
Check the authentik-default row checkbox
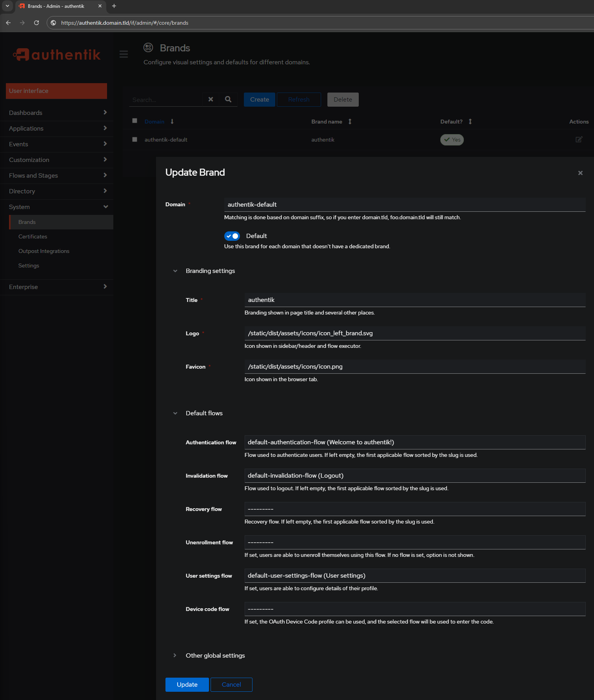(x=134, y=139)
